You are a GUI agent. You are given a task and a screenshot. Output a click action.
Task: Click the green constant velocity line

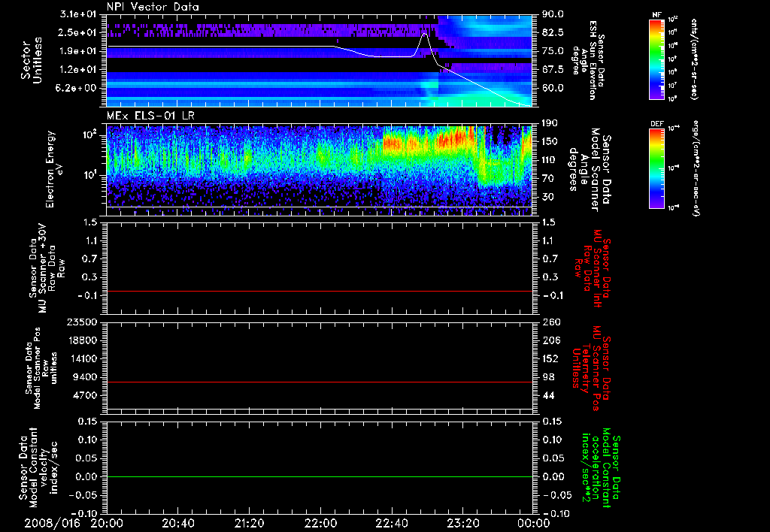coord(320,476)
